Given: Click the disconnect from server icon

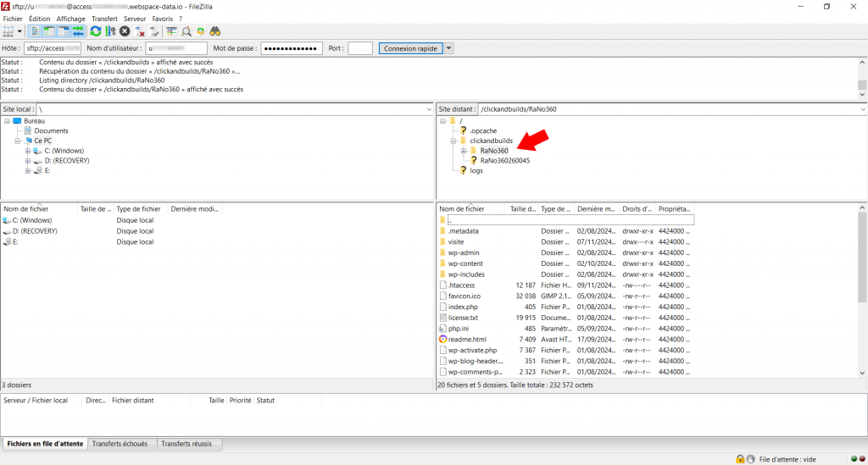Looking at the screenshot, I should [140, 31].
